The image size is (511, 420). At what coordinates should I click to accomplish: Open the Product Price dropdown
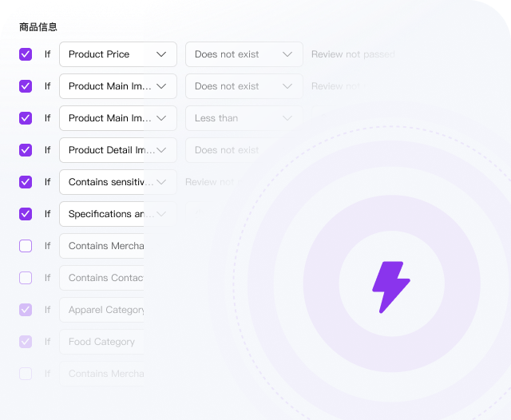point(118,54)
